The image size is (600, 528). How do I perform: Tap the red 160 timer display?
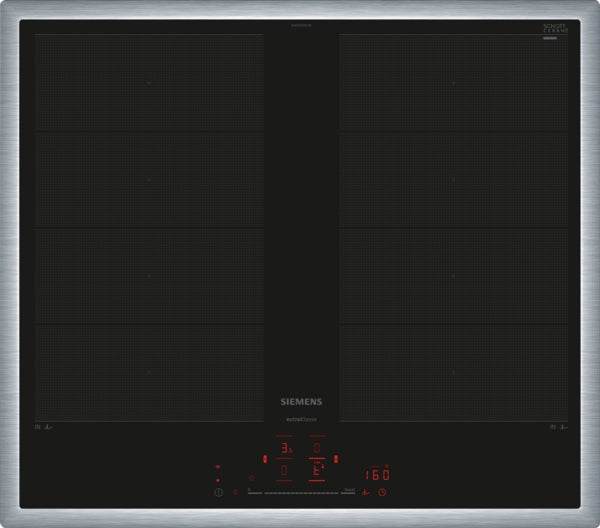tap(376, 474)
